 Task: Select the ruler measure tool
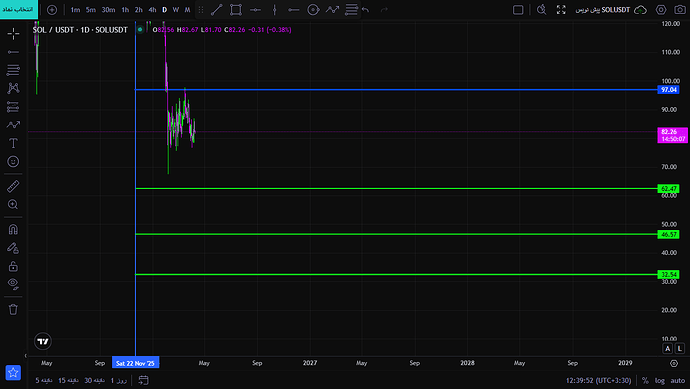point(13,186)
